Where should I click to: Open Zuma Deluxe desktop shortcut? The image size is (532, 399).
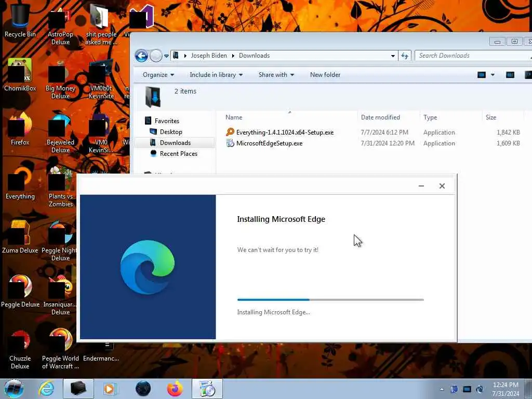tap(20, 237)
